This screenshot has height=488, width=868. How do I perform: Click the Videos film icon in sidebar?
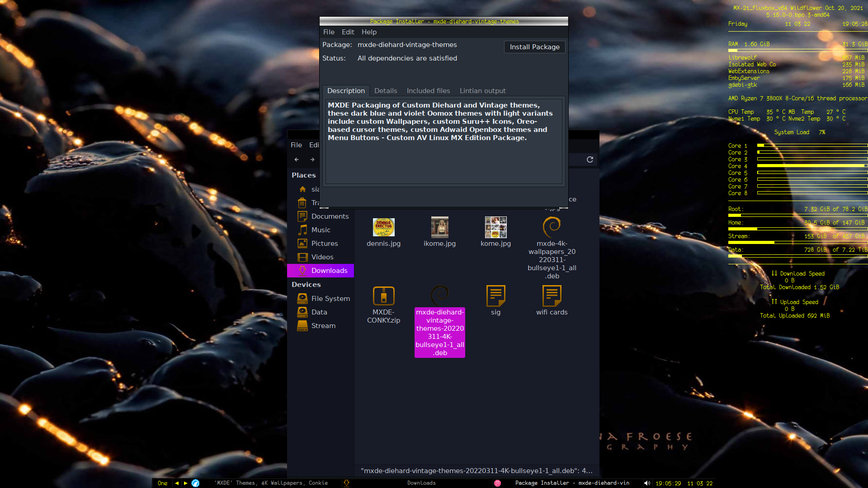tap(302, 257)
